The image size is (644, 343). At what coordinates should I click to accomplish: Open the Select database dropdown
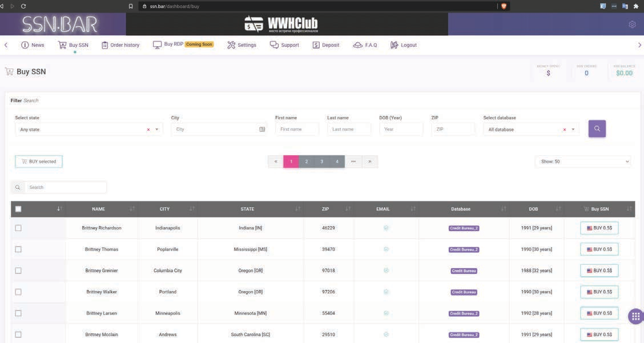pyautogui.click(x=573, y=130)
